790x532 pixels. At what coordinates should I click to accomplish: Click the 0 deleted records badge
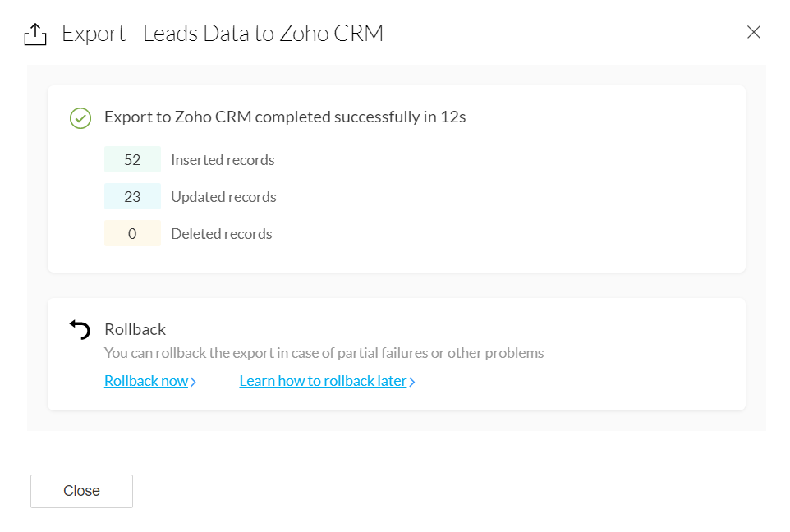pyautogui.click(x=132, y=234)
